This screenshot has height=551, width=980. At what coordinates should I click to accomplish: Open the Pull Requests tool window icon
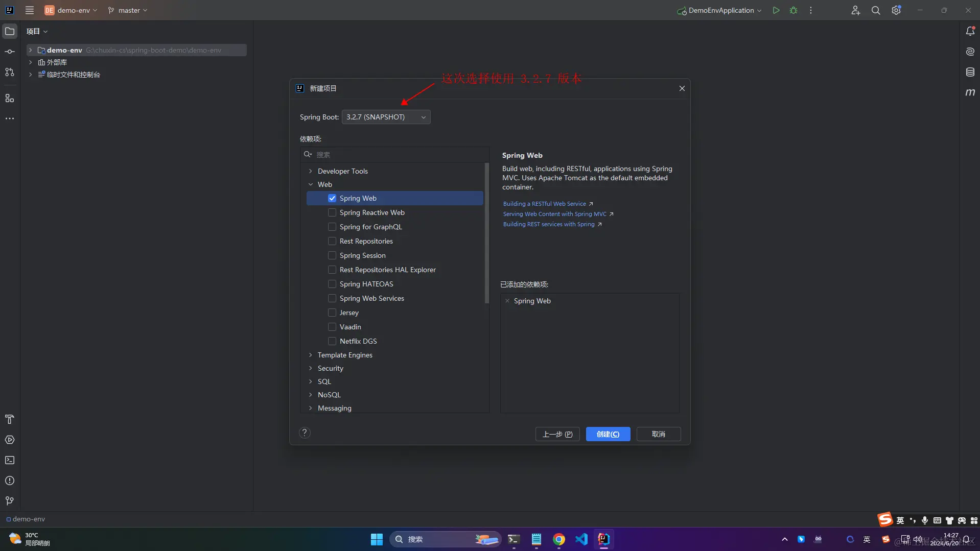click(x=10, y=72)
